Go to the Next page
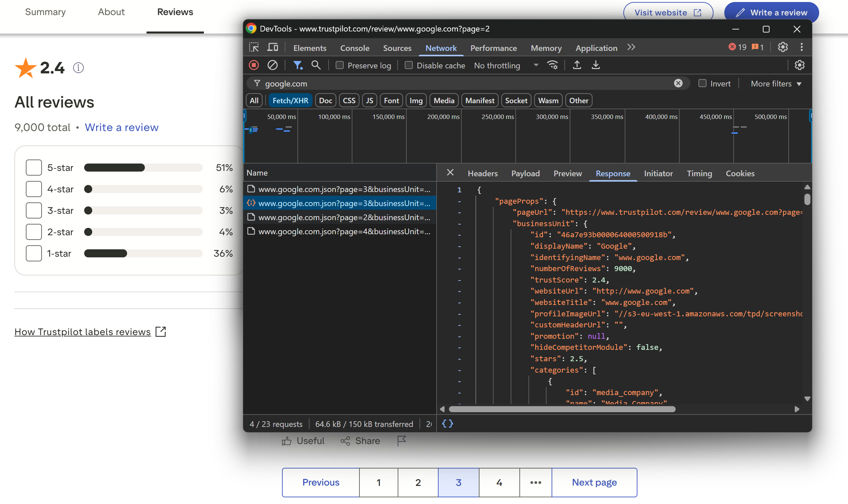 pyautogui.click(x=594, y=482)
